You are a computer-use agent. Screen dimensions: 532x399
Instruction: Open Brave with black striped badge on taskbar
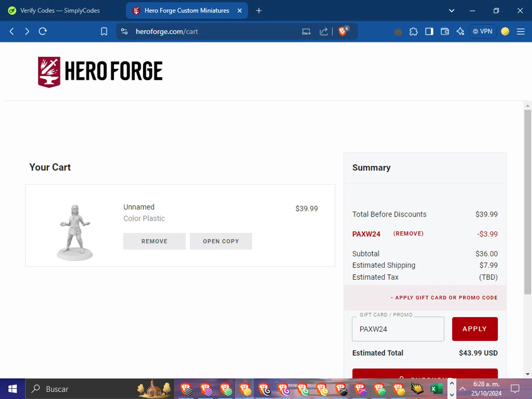click(187, 389)
